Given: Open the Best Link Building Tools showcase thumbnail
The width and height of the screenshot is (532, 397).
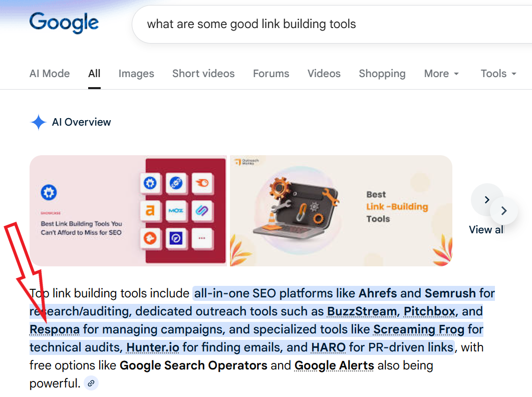Looking at the screenshot, I should click(128, 210).
